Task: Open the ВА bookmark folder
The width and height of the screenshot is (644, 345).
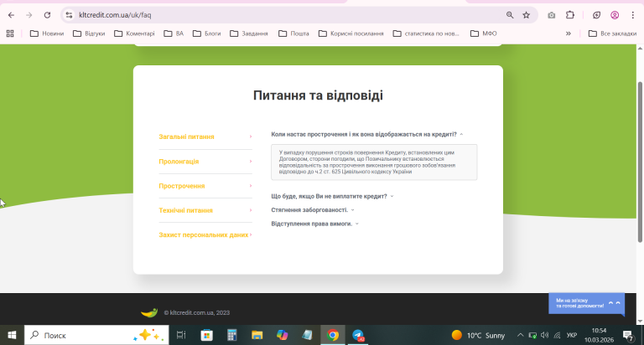Action: coord(174,33)
